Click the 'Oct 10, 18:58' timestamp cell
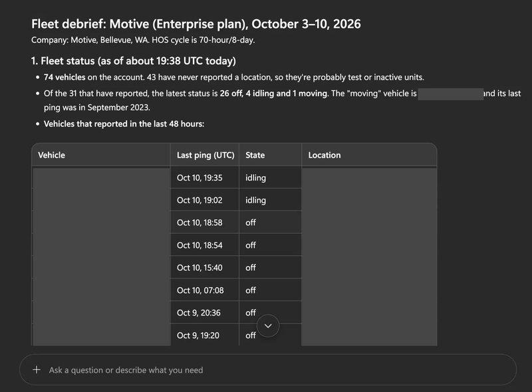Image resolution: width=532 pixels, height=392 pixels. (205, 223)
